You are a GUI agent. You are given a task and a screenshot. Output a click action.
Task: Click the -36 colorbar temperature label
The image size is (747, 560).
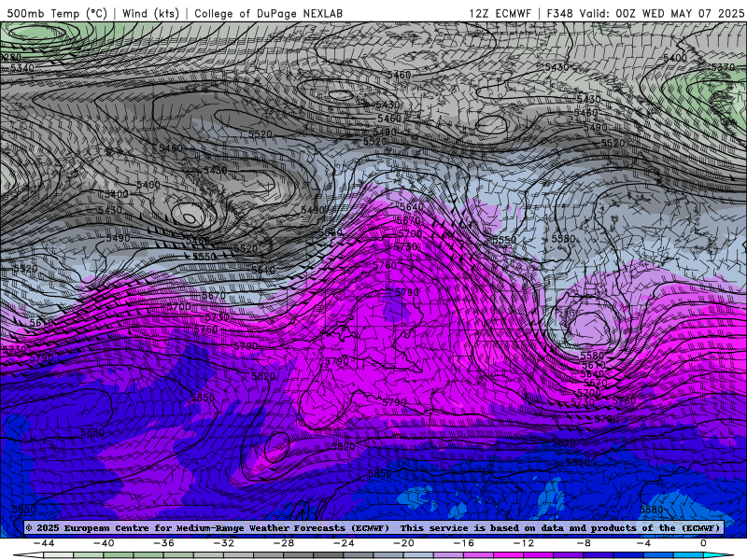point(163,543)
